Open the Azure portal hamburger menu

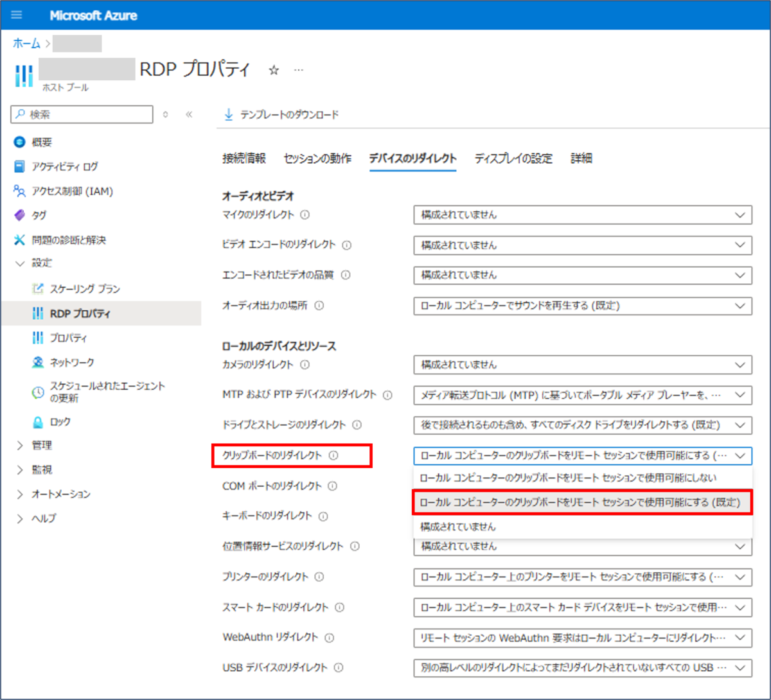click(17, 15)
